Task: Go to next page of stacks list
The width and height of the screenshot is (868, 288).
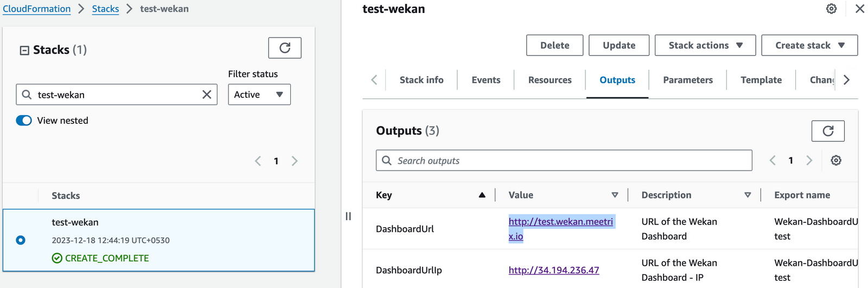Action: 295,161
